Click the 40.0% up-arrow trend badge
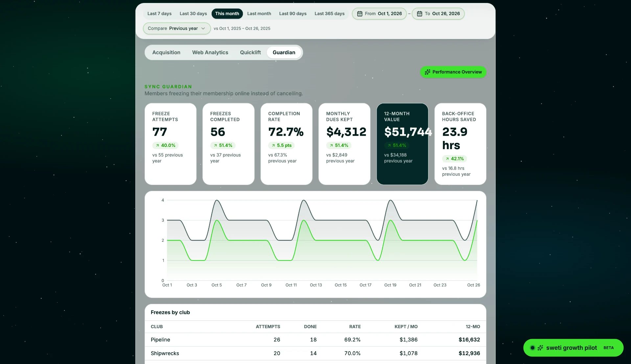The width and height of the screenshot is (631, 364). tap(165, 145)
